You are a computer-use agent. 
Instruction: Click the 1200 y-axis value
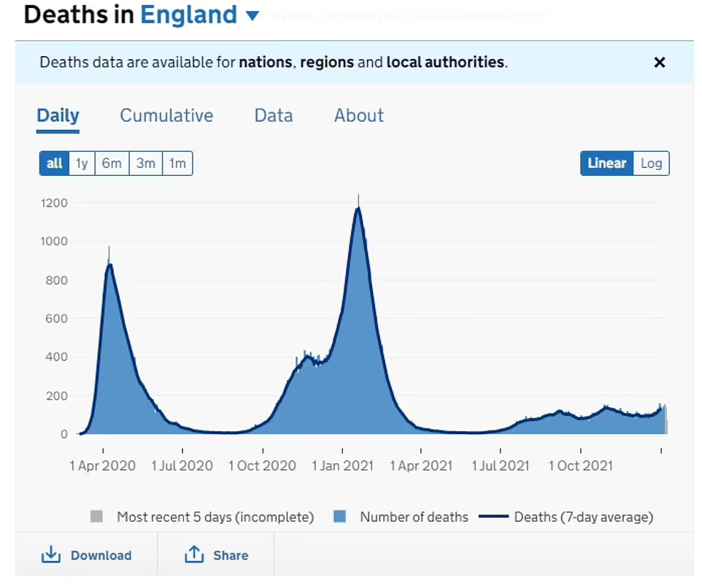[54, 203]
